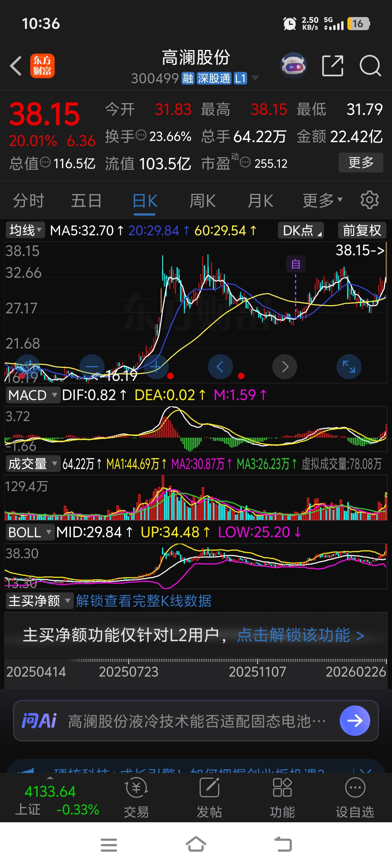The image size is (392, 868).
Task: Open the search magnifier icon
Action: (370, 66)
